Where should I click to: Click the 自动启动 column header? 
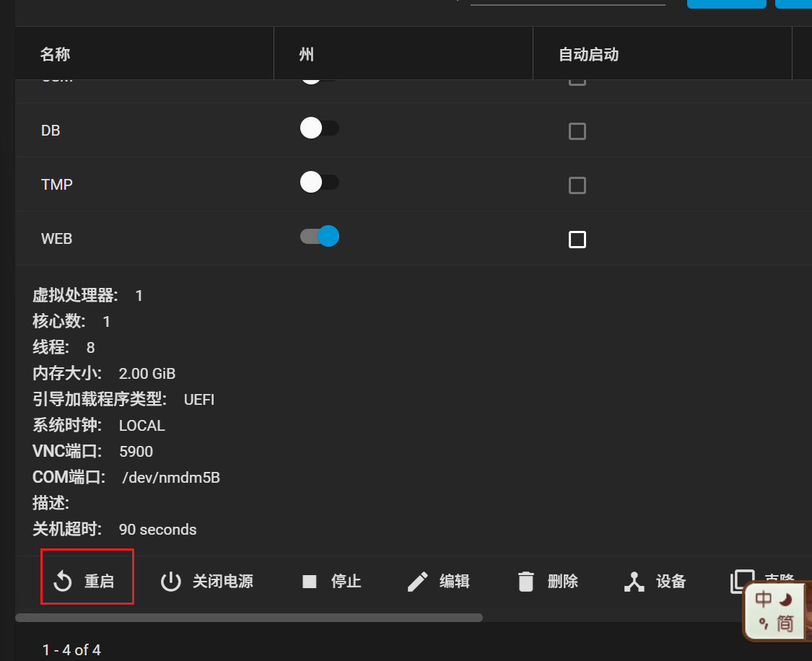tap(588, 55)
